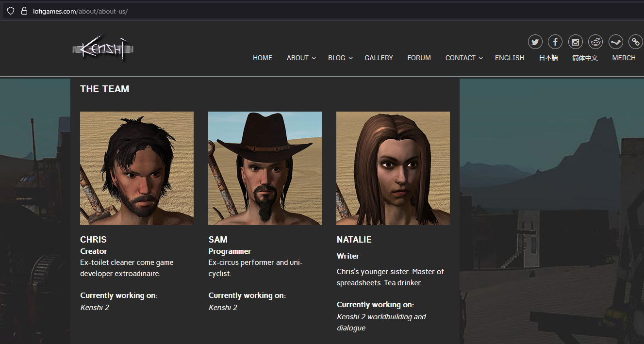Click the link chain icon in header
The image size is (644, 344).
(x=636, y=42)
